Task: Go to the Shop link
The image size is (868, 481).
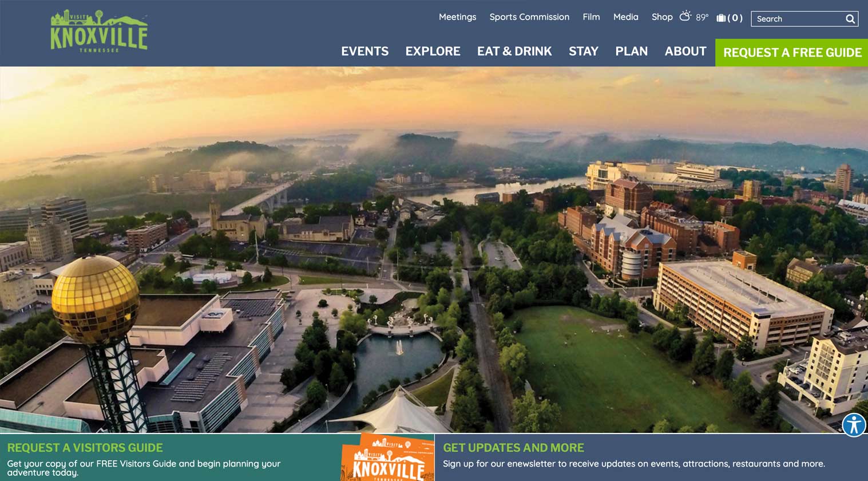Action: pyautogui.click(x=662, y=17)
